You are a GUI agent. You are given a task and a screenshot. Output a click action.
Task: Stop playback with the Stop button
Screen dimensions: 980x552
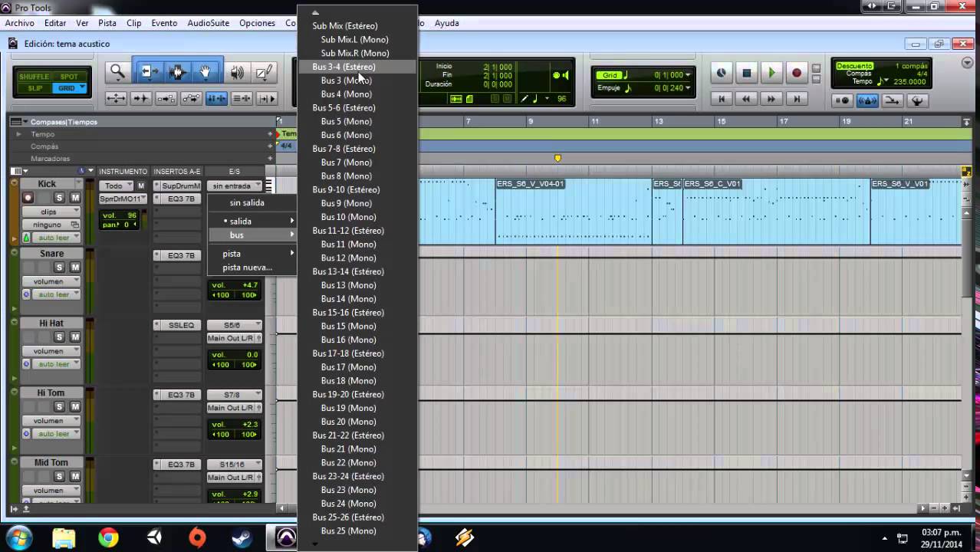coord(746,73)
